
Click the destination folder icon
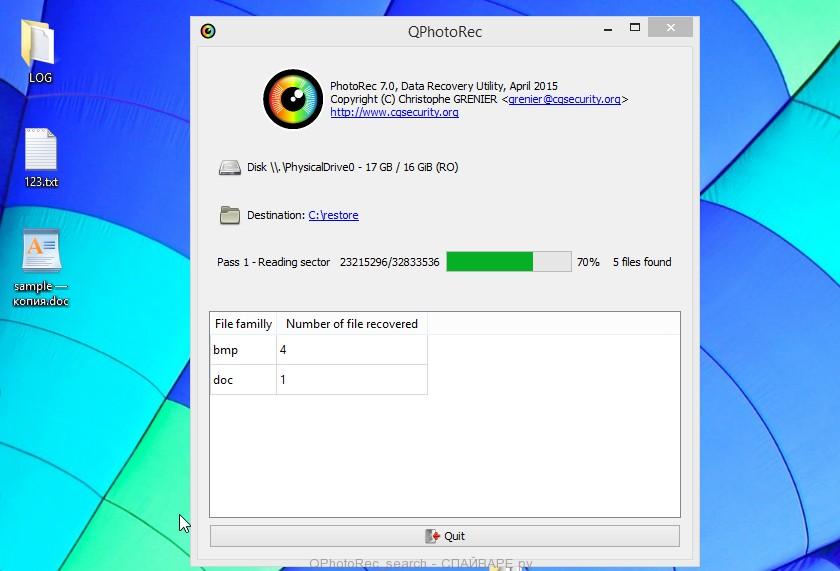pyautogui.click(x=230, y=215)
